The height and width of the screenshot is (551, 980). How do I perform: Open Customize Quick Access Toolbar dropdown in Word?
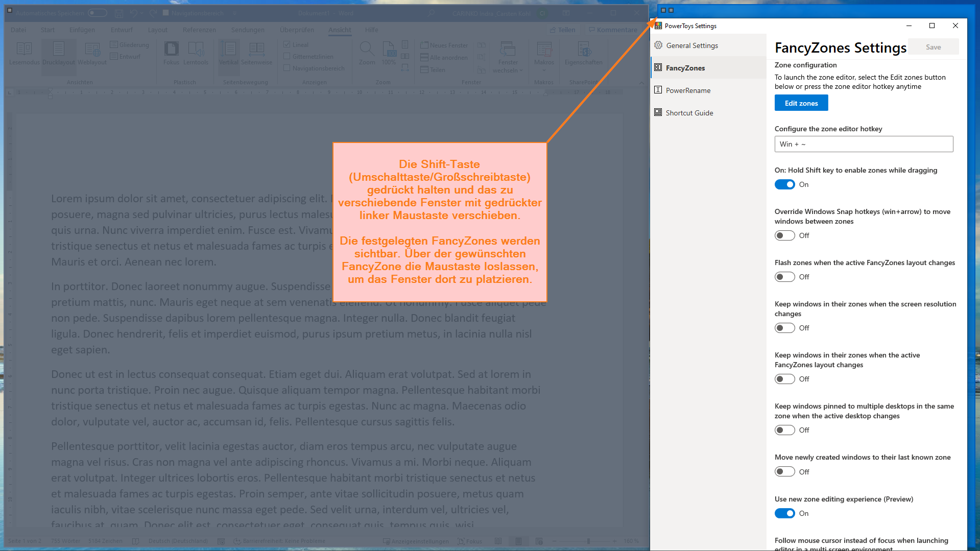click(234, 13)
